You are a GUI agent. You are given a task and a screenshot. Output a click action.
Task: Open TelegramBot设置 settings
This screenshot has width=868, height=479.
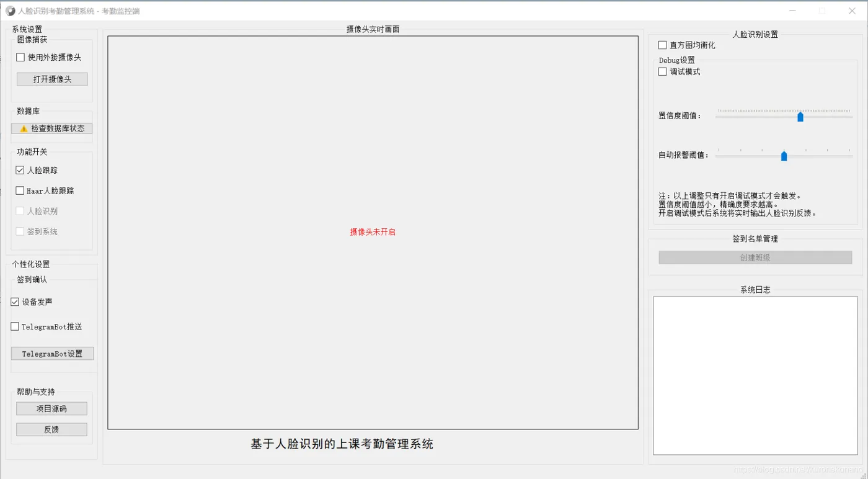coord(51,353)
